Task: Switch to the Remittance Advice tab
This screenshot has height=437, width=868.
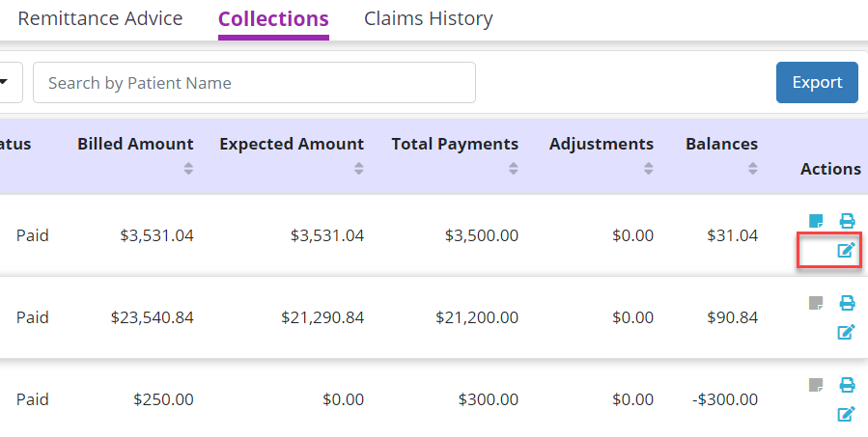Action: click(x=100, y=18)
